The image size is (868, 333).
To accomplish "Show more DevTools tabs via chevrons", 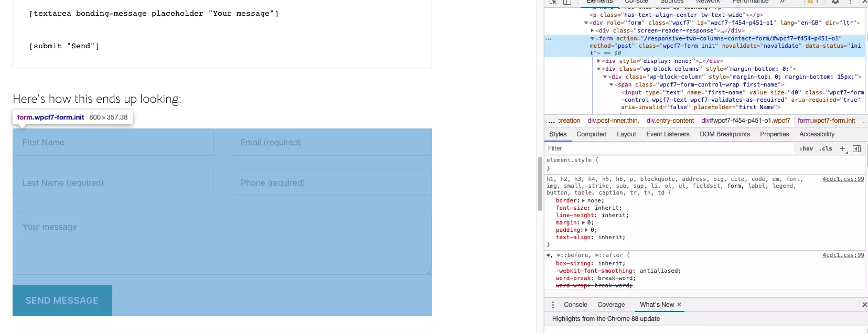I will point(782,2).
